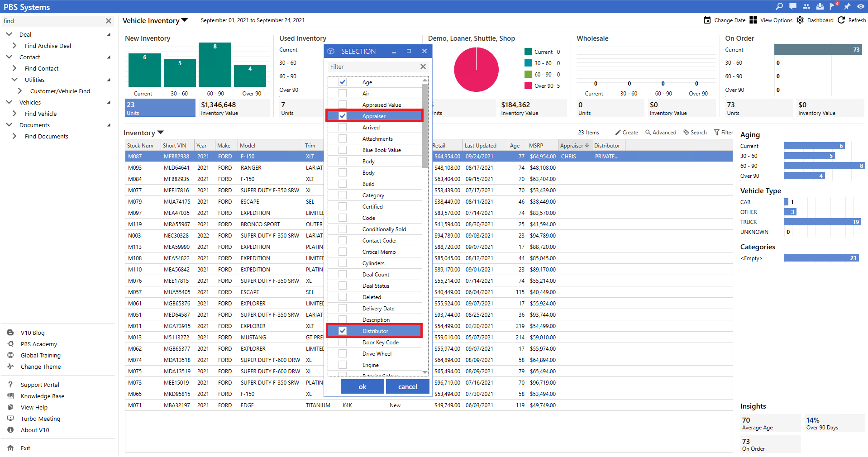Click the Dashboard gear icon

click(800, 20)
